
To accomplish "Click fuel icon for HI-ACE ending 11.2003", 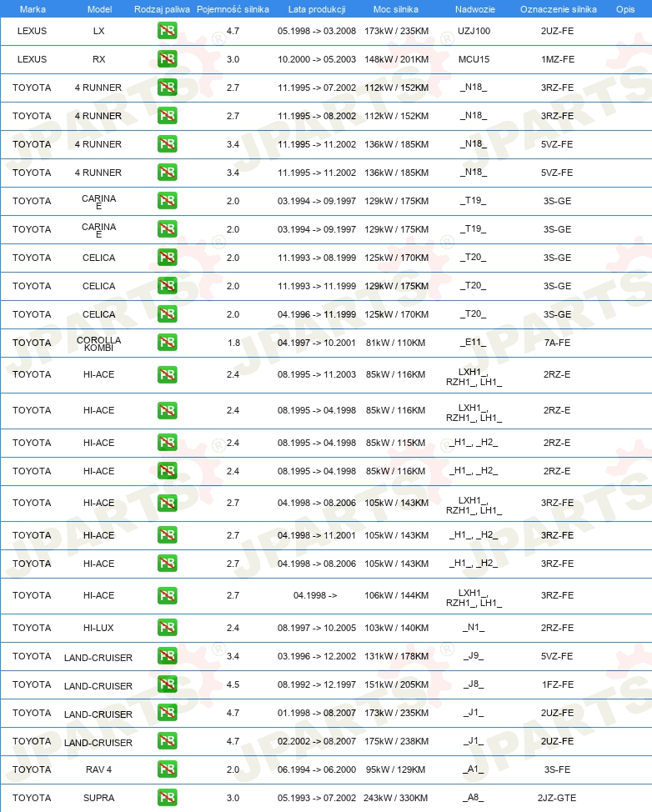I will pos(168,374).
